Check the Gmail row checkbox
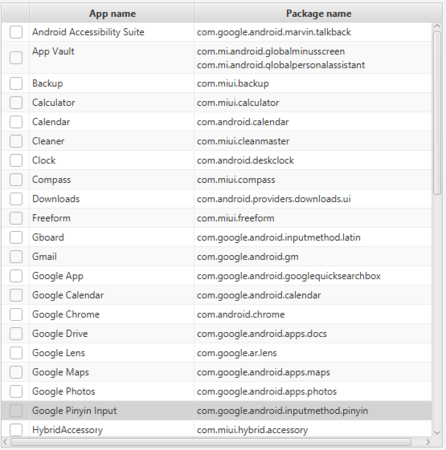This screenshot has width=446, height=450. coord(16,257)
